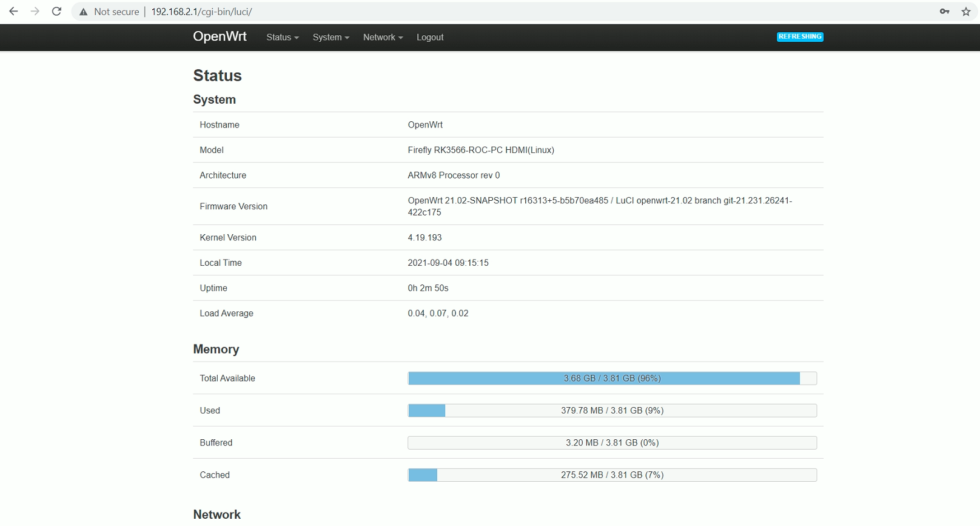This screenshot has height=526, width=980.
Task: Click the Used memory progress bar
Action: (x=612, y=411)
